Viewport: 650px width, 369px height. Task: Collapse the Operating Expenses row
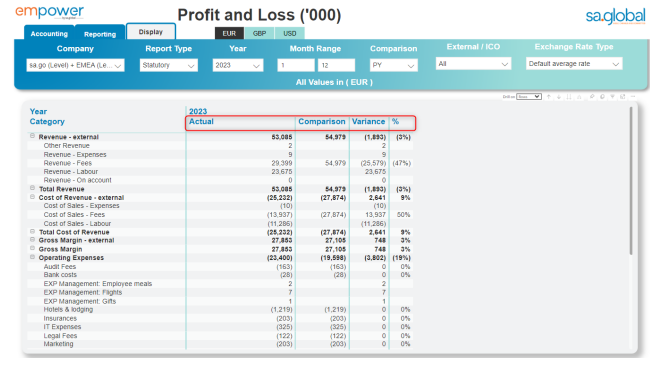[x=32, y=257]
